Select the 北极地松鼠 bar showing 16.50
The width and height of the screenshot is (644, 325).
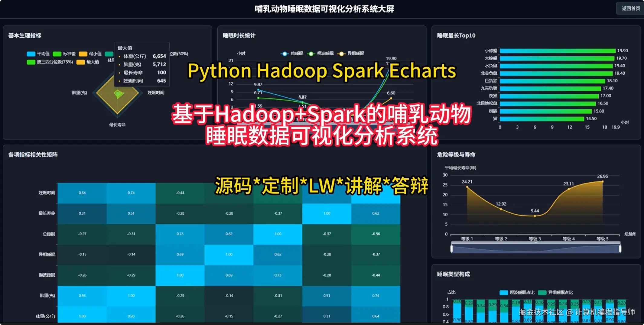(x=548, y=103)
